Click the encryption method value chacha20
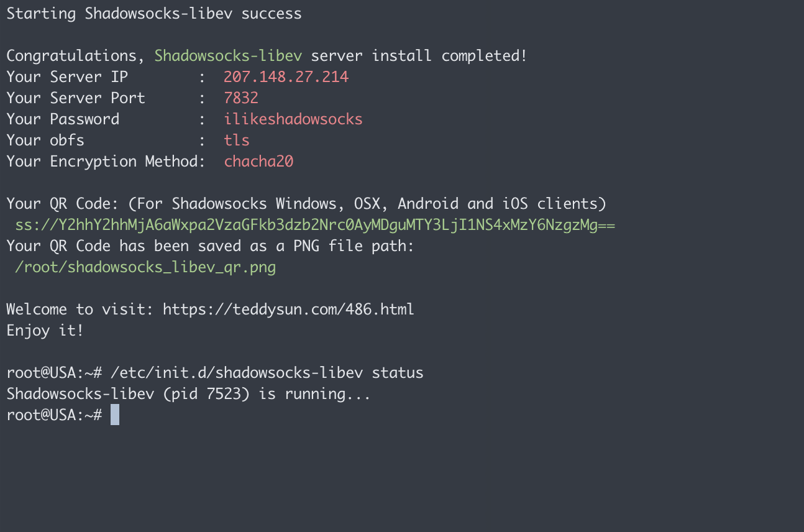Viewport: 804px width, 532px height. [258, 162]
